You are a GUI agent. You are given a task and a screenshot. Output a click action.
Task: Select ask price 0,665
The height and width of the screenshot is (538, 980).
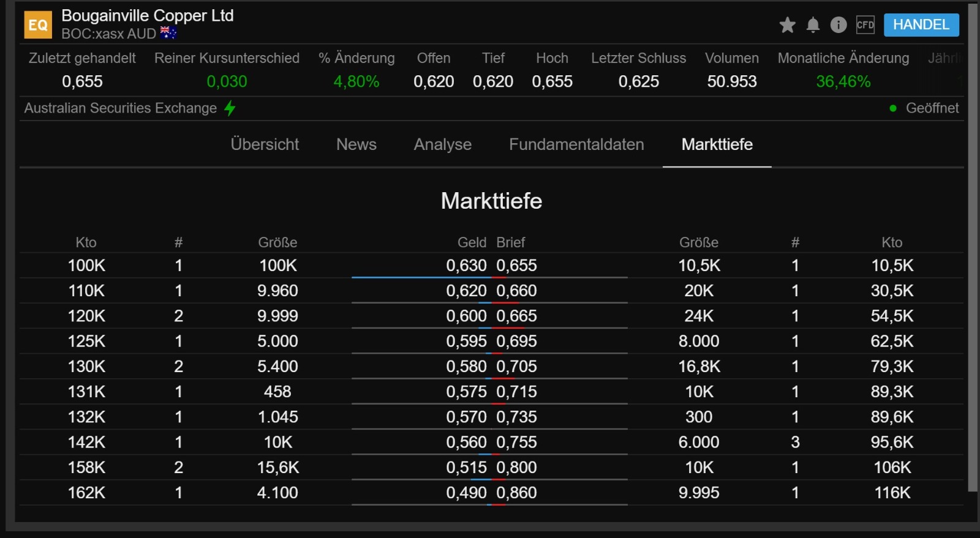click(x=516, y=316)
